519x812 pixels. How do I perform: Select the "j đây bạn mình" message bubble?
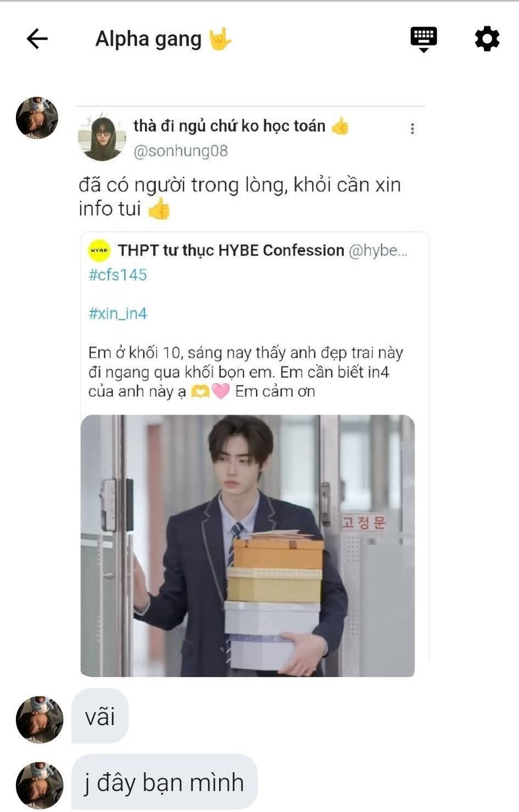click(x=164, y=782)
